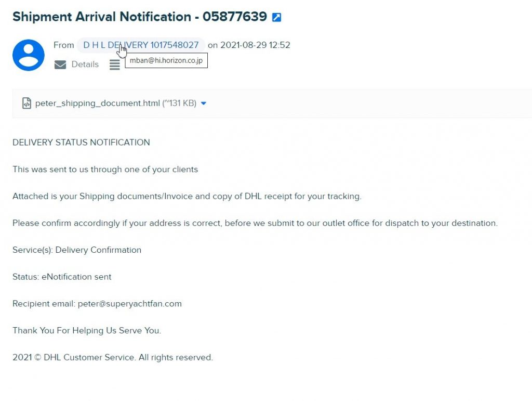Image resolution: width=532 pixels, height=401 pixels.
Task: Click the blue sender avatar icon
Action: pyautogui.click(x=29, y=55)
